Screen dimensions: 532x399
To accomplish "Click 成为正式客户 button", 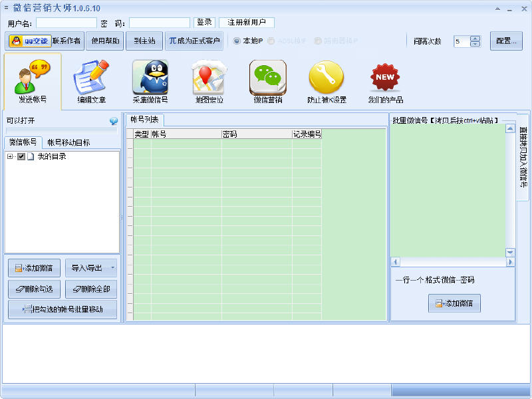I will [x=194, y=41].
